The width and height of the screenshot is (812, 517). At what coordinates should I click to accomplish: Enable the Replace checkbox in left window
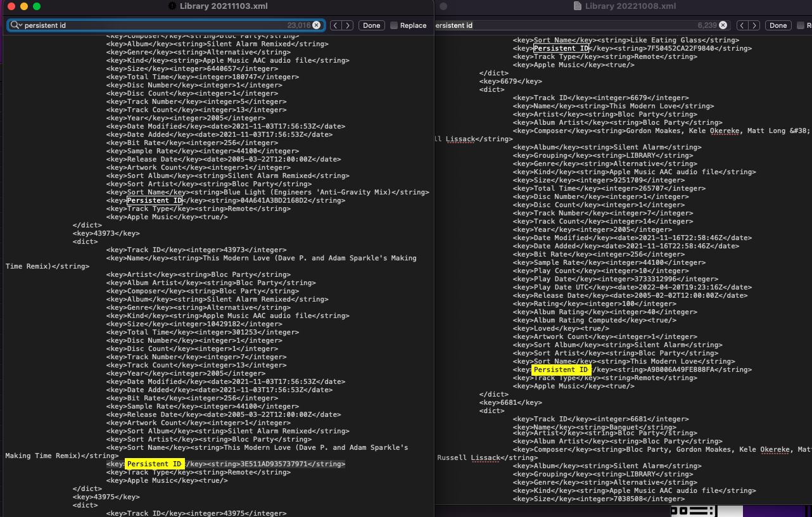(x=394, y=25)
